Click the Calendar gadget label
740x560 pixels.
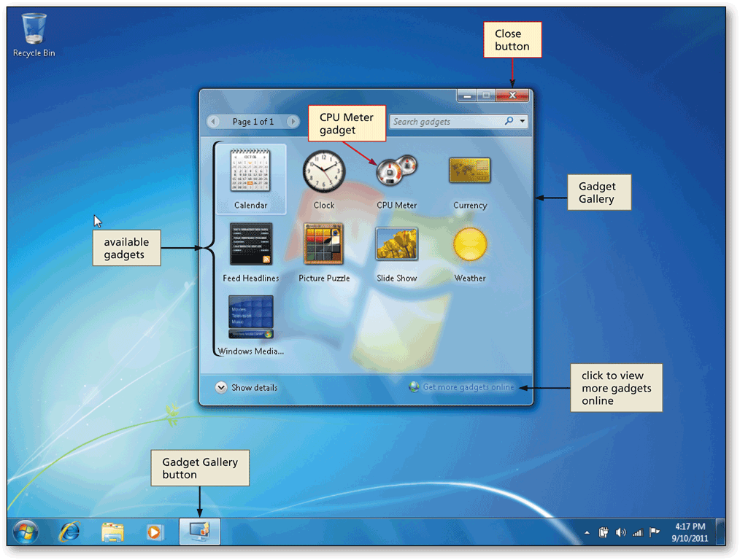(250, 205)
